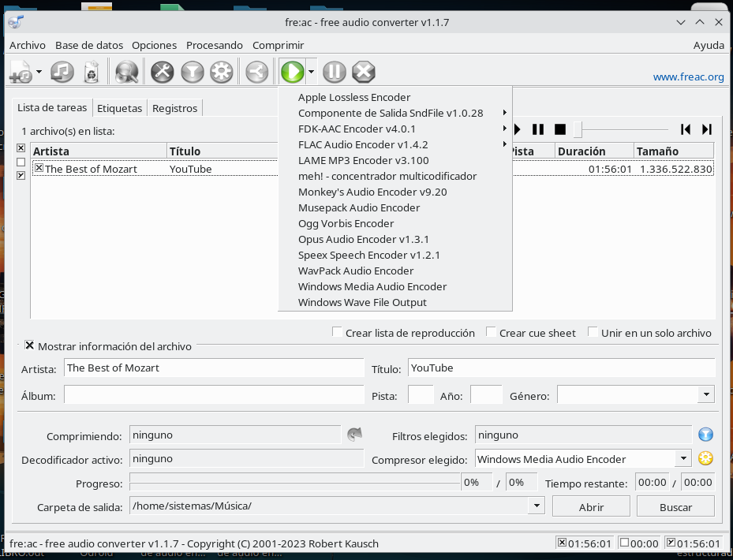Image resolution: width=733 pixels, height=560 pixels.
Task: Open the Base de datos menu
Action: (89, 45)
